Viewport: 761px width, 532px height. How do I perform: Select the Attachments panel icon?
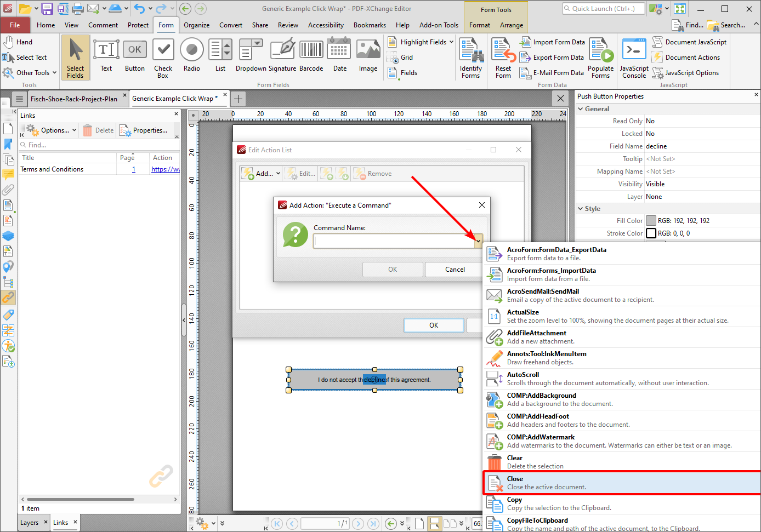point(8,190)
